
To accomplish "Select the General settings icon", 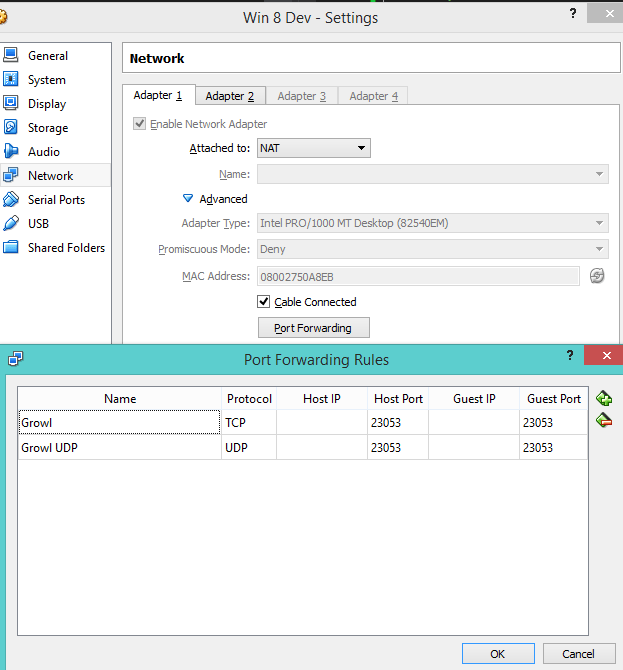I will click(11, 56).
